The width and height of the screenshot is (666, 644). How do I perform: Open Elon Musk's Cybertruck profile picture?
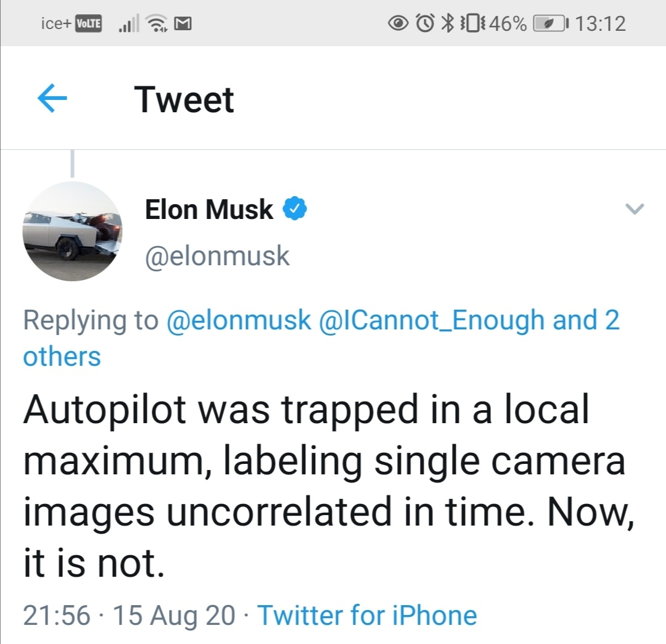(72, 231)
